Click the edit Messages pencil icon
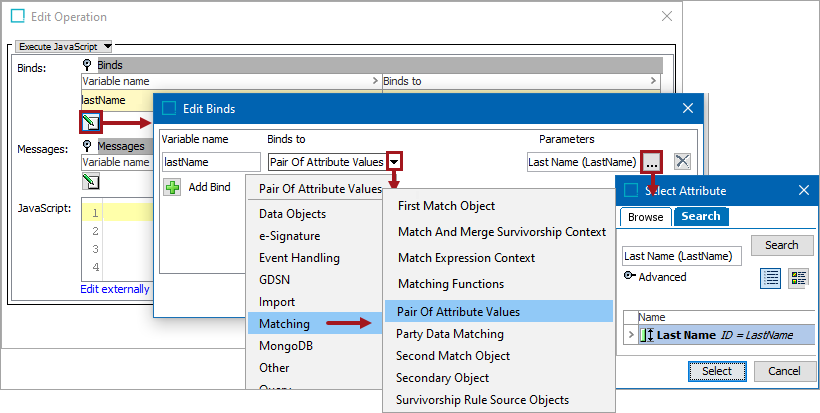This screenshot has height=413, width=820. 91,181
